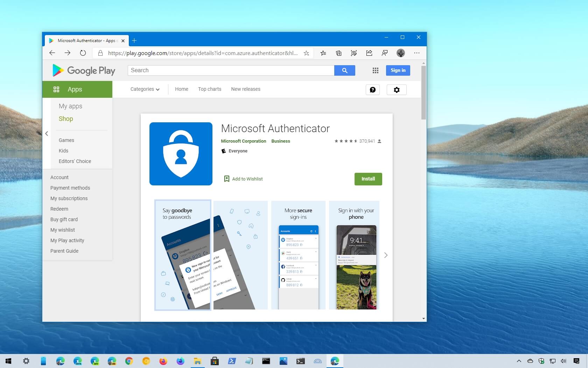This screenshot has width=588, height=368.
Task: Open the Categories dropdown
Action: [145, 89]
